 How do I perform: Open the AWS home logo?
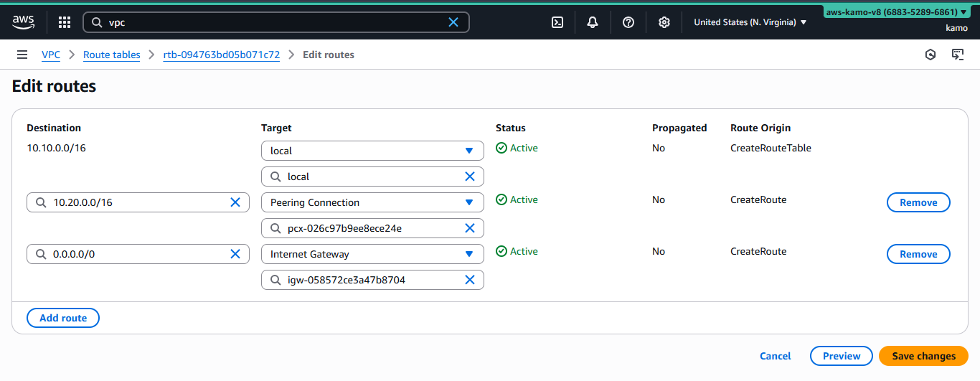[23, 22]
